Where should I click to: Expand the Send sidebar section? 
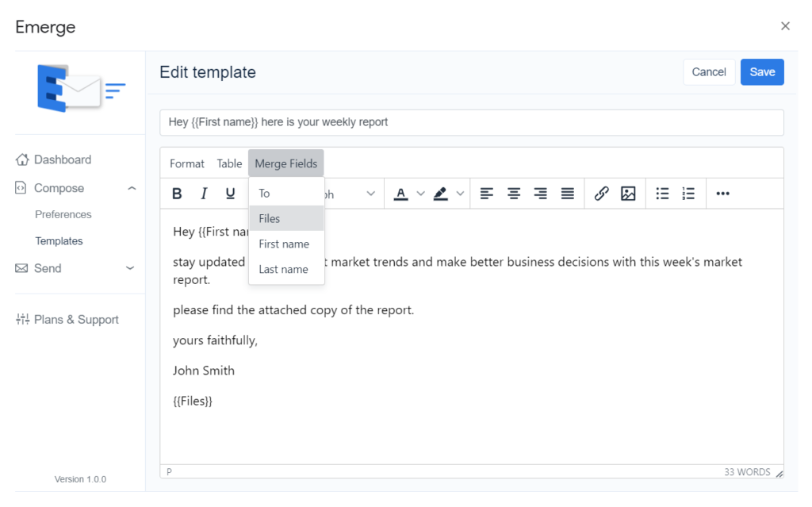[131, 268]
